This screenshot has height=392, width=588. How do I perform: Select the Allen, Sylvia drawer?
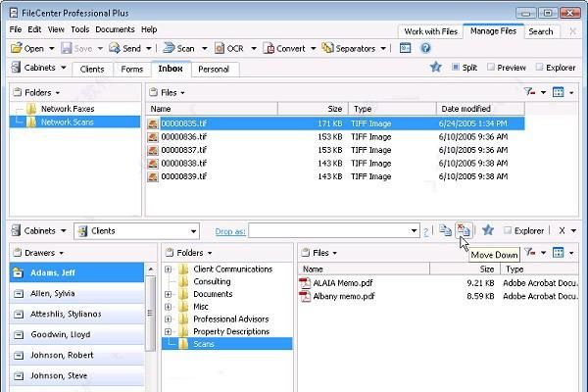76,293
